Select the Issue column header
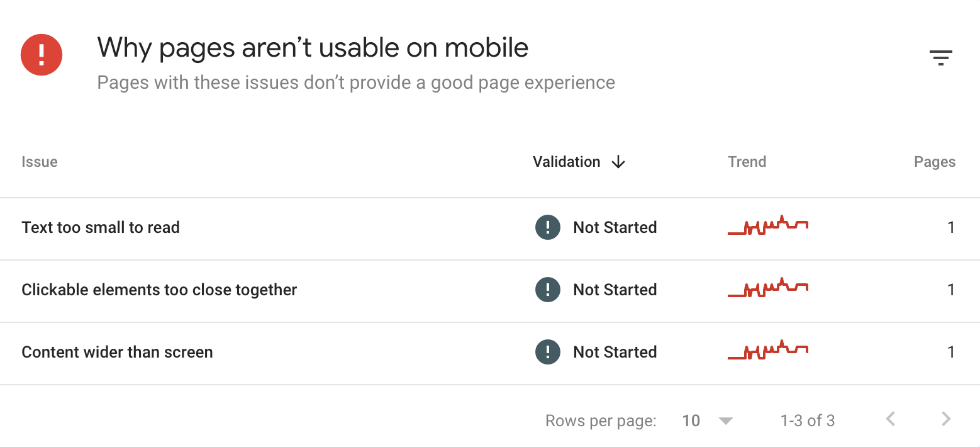The image size is (980, 447). [x=39, y=162]
